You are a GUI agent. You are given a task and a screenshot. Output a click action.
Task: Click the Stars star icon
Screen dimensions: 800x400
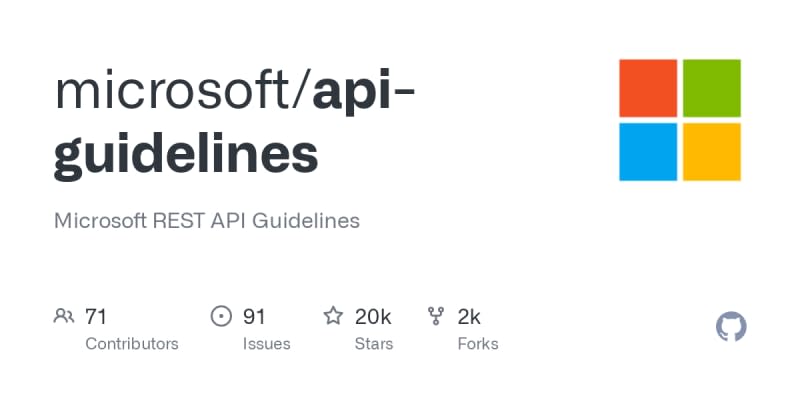point(333,317)
